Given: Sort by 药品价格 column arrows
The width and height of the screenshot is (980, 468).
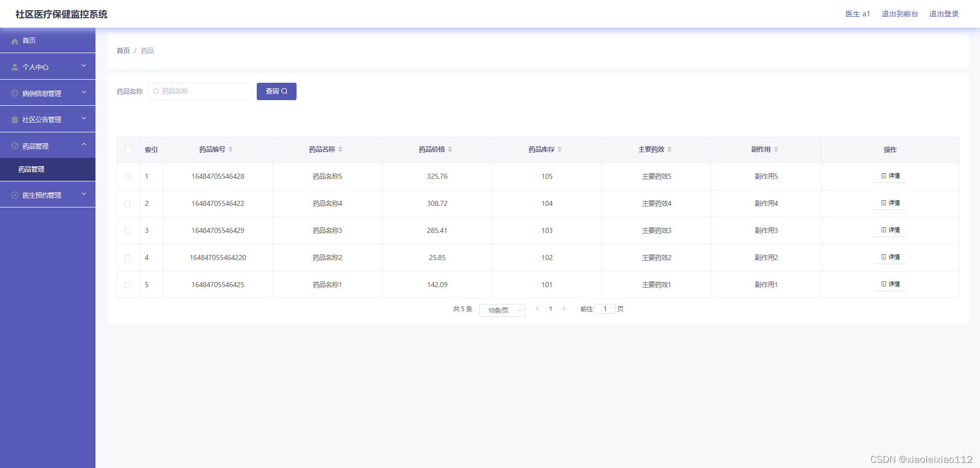Looking at the screenshot, I should (450, 149).
